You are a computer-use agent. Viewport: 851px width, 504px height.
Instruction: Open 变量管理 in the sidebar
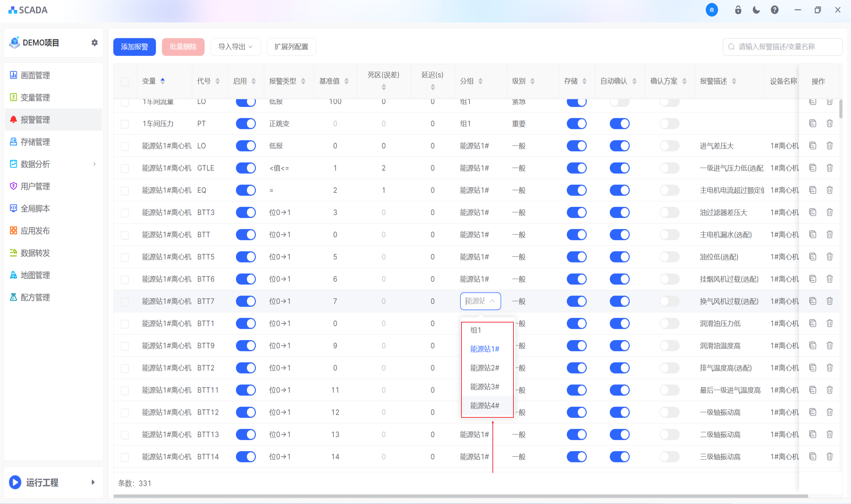click(35, 98)
